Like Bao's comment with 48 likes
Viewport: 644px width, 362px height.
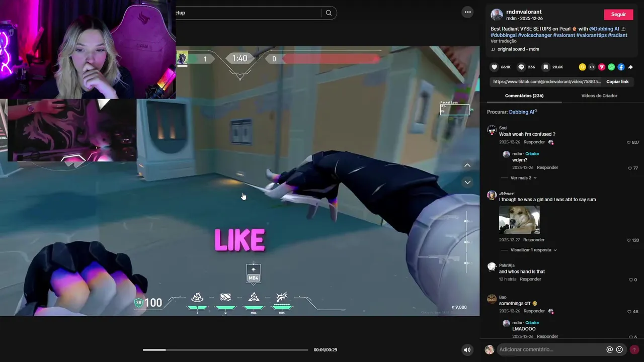629,311
